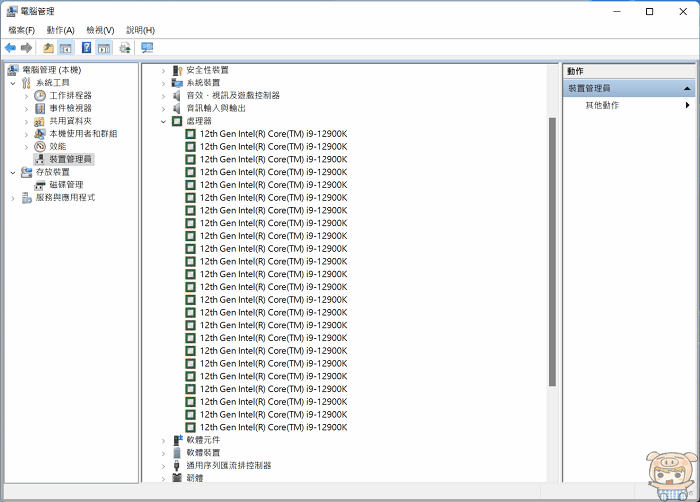Click the device list vertical scrollbar thumb

point(552,252)
